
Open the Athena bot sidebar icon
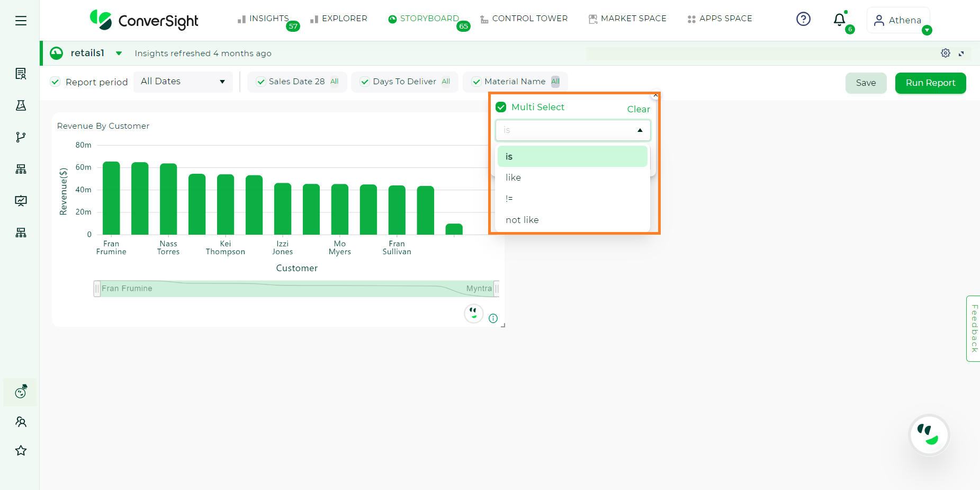tap(21, 391)
